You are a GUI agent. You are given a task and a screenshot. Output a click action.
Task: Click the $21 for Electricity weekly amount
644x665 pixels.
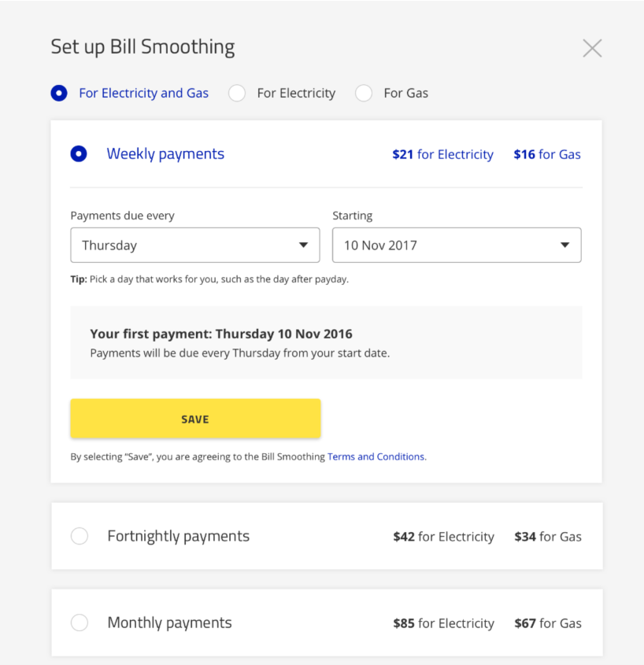[442, 154]
